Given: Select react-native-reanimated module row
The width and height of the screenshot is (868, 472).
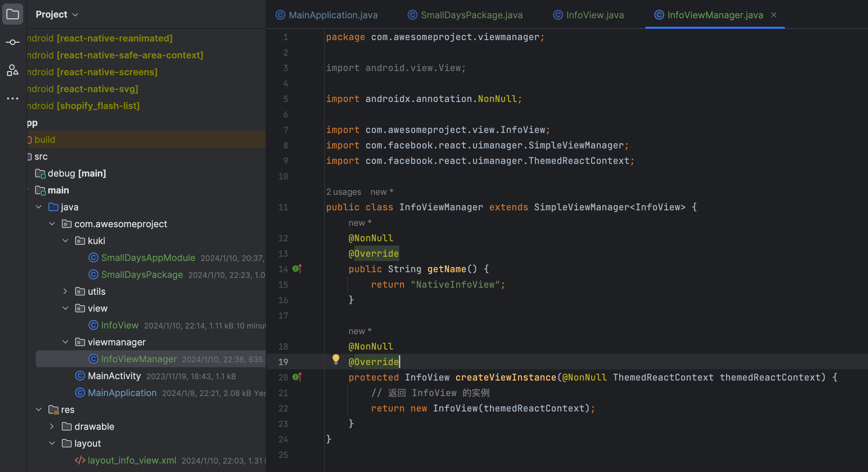Looking at the screenshot, I should [x=146, y=38].
